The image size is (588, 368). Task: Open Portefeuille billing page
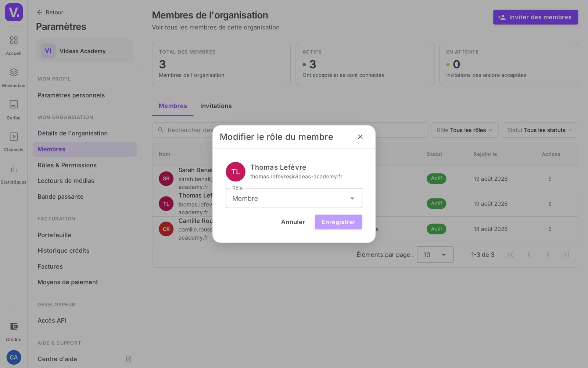tap(54, 235)
